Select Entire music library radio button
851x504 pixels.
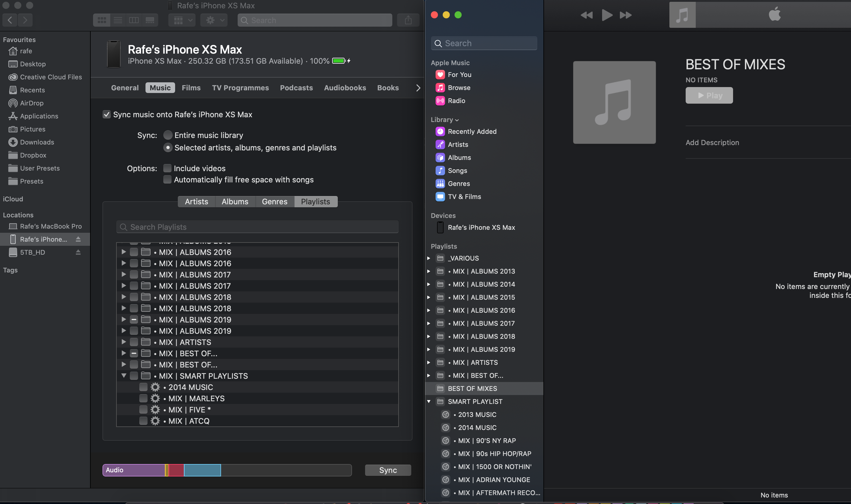click(168, 135)
